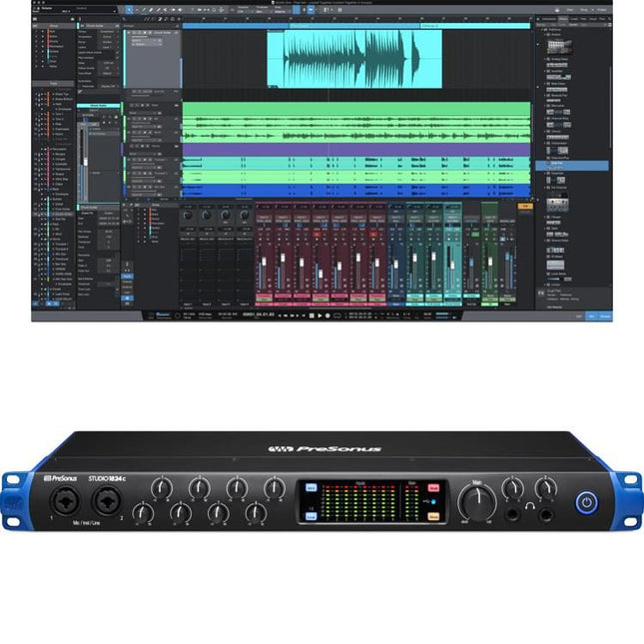Image resolution: width=644 pixels, height=644 pixels.
Task: Select the Split tool in the toolbar
Action: pos(144,10)
